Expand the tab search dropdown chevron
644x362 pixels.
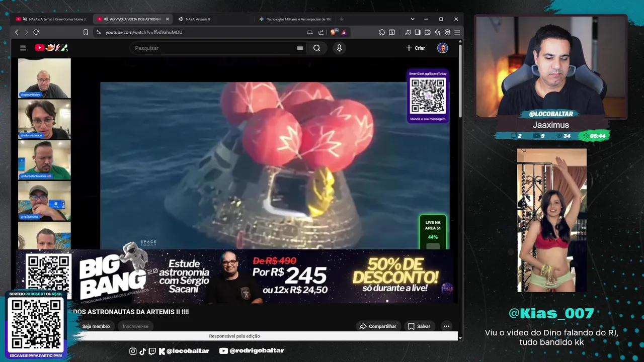[x=413, y=19]
